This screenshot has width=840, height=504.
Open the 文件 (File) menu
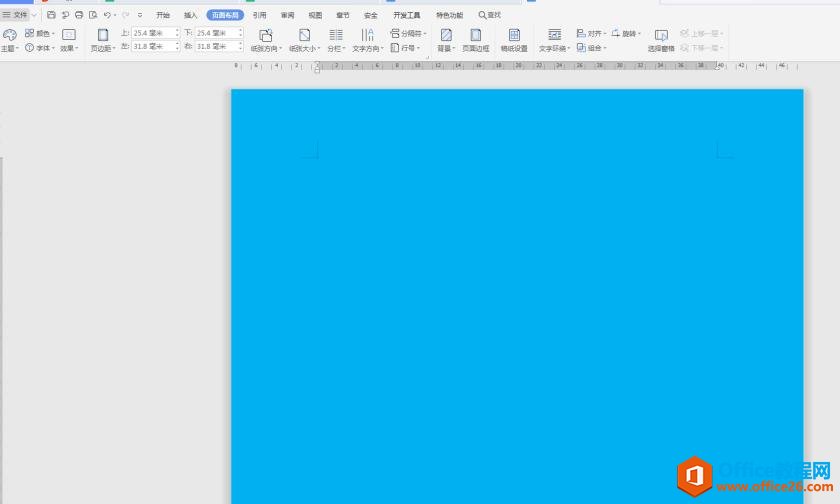pyautogui.click(x=15, y=15)
